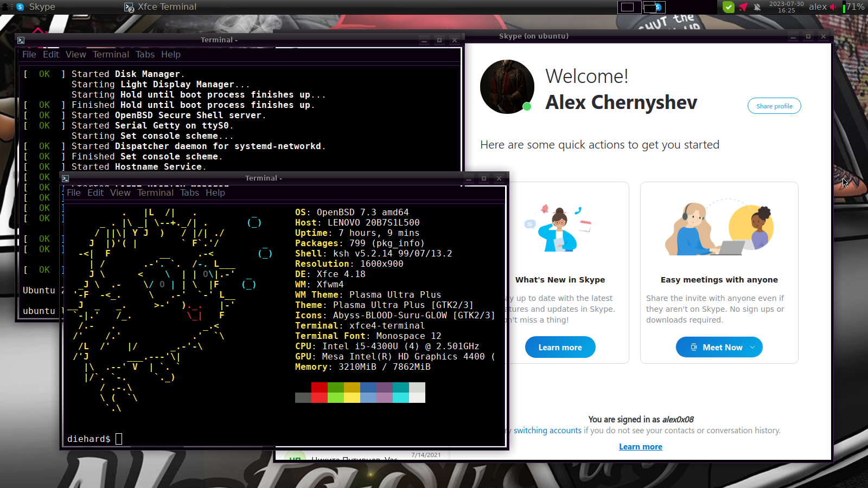Viewport: 868px width, 488px height.
Task: Click the 'Host: LENOVO 20B7S1L500' line
Action: pyautogui.click(x=357, y=223)
